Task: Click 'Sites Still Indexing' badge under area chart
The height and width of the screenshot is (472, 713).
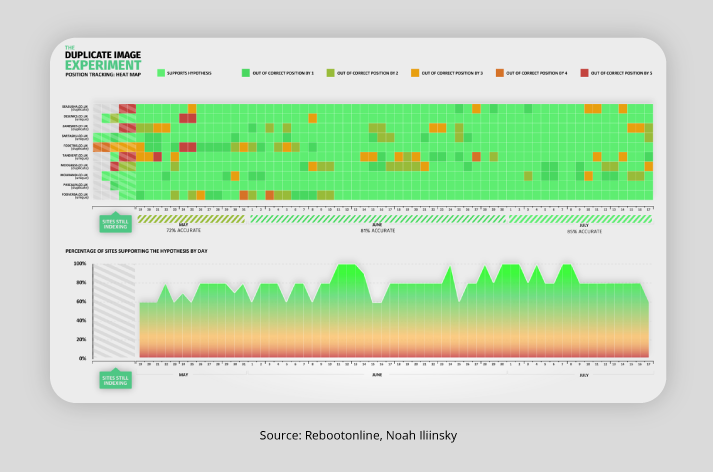Action: (115, 379)
